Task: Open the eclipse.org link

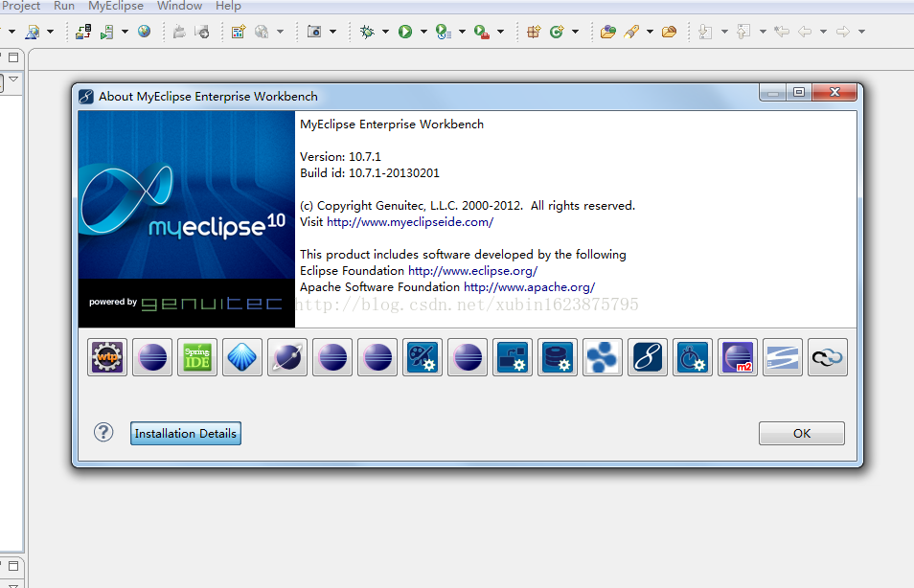Action: click(x=472, y=271)
